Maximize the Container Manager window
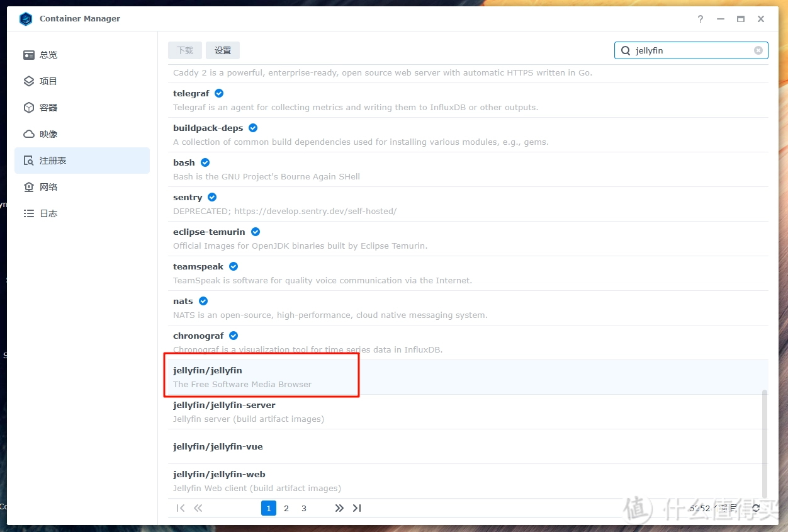The height and width of the screenshot is (532, 788). click(741, 19)
